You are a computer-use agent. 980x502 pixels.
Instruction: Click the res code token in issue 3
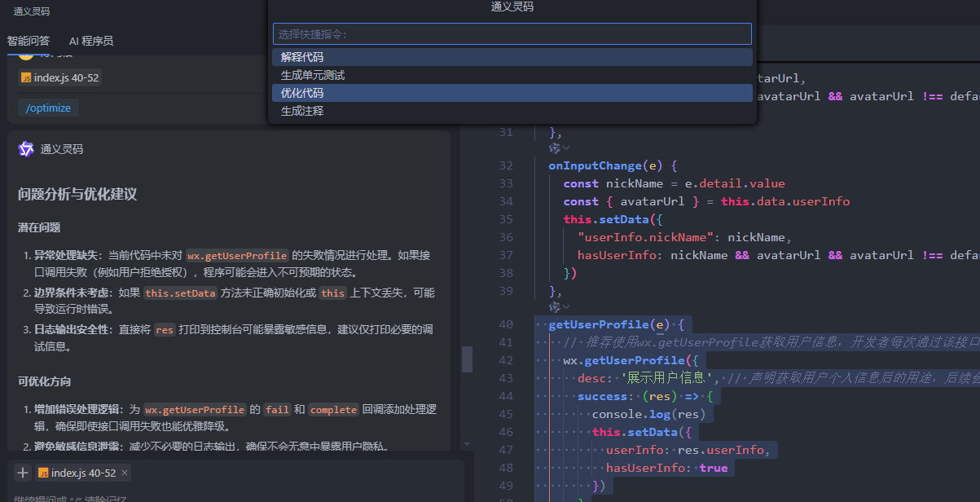tap(165, 330)
